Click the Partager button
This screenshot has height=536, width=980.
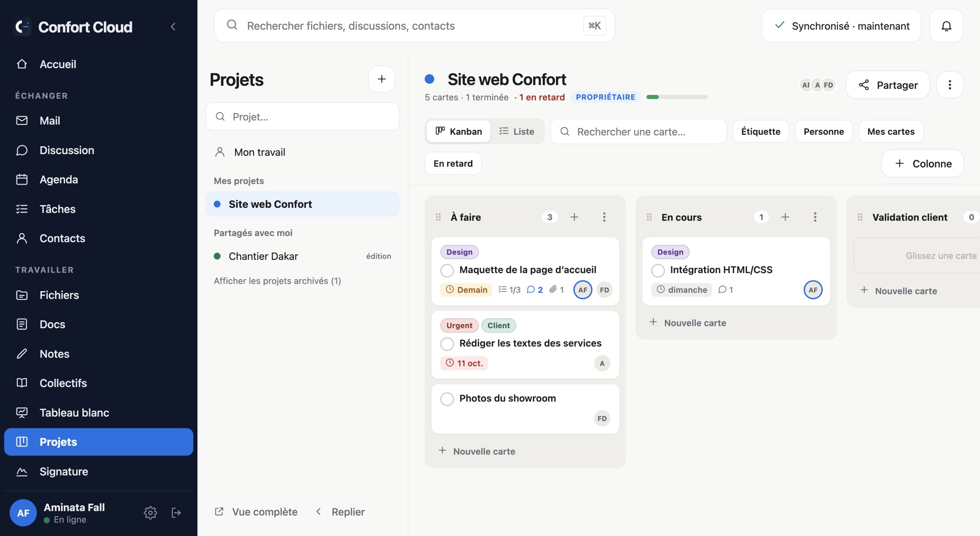tap(887, 85)
